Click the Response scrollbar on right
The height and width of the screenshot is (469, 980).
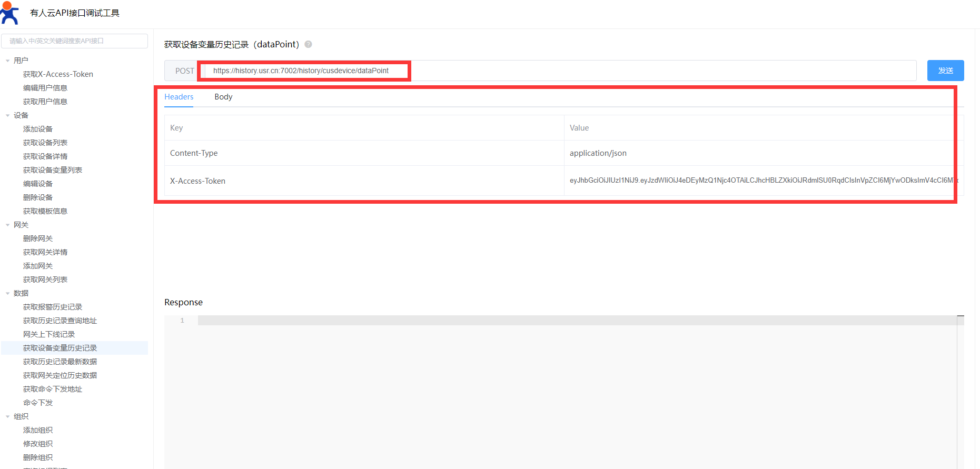[x=960, y=390]
